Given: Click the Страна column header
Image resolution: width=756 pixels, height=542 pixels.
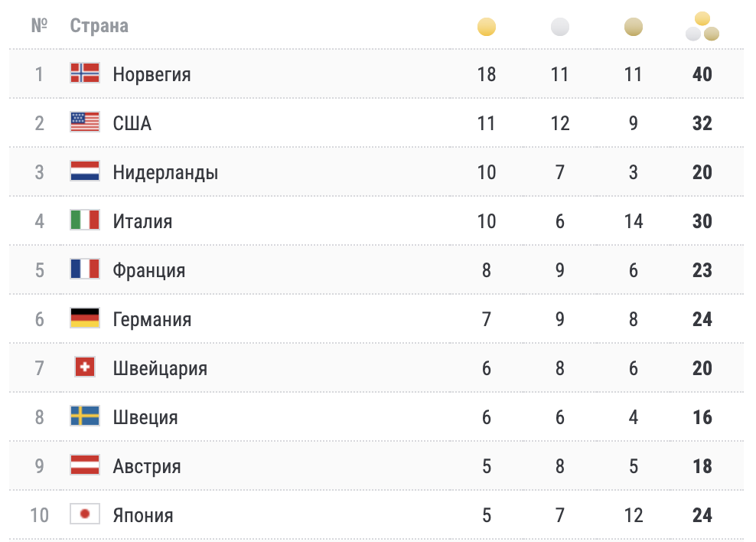Looking at the screenshot, I should [99, 26].
